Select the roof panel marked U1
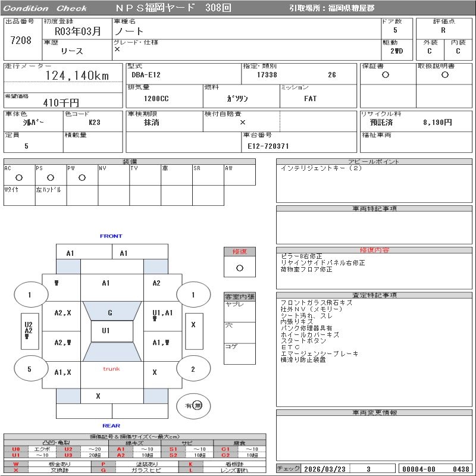 [x=106, y=331]
